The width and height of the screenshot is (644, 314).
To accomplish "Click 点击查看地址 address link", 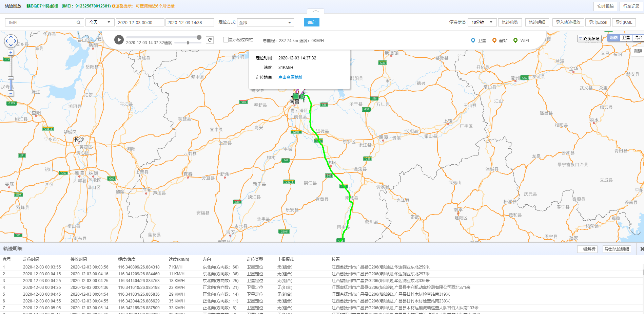I will point(291,77).
